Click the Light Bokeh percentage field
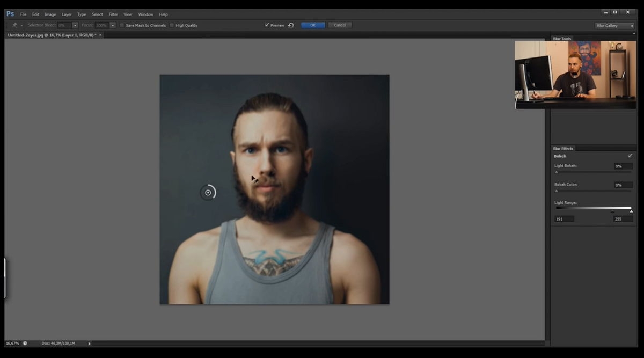Screen dimensions: 644x358 click(x=623, y=166)
